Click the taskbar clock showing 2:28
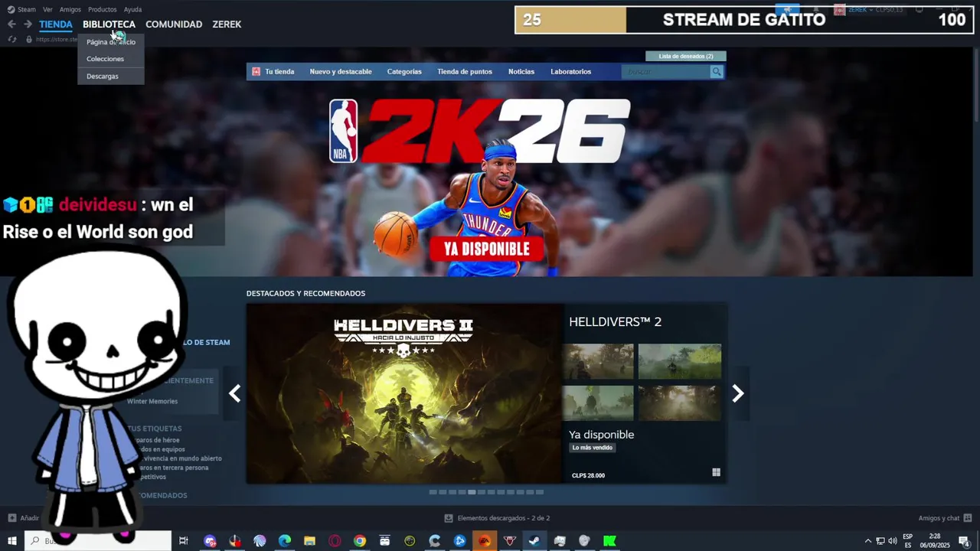The width and height of the screenshot is (980, 551). click(x=935, y=541)
